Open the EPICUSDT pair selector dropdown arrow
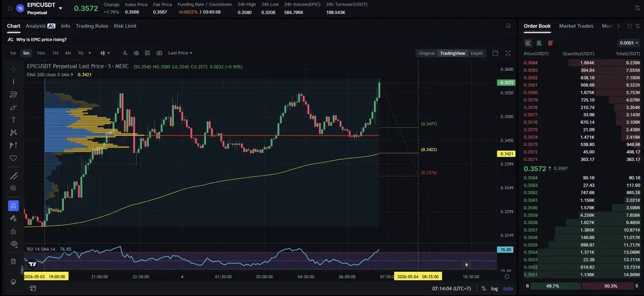Screen dimensions: 644x296 (60, 9)
